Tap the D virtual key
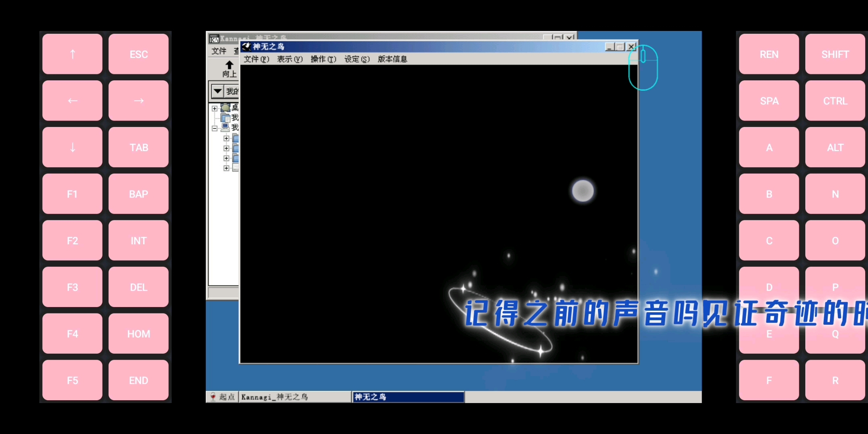868x434 pixels. pos(769,287)
